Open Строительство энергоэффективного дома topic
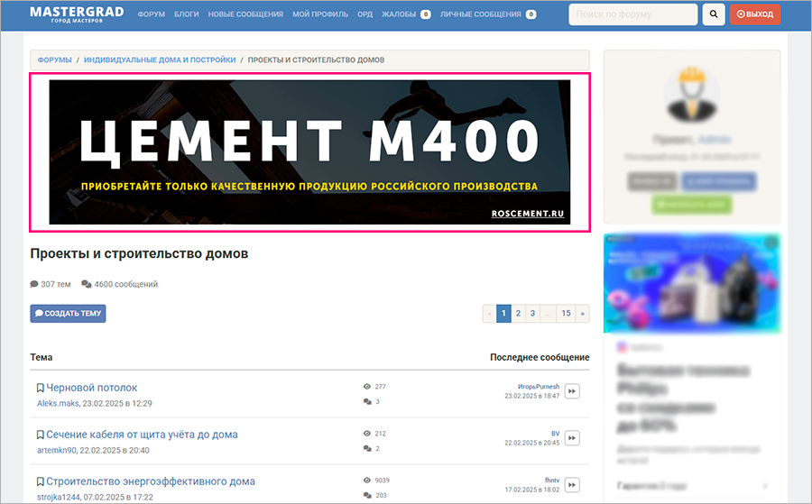The image size is (812, 504). (151, 481)
